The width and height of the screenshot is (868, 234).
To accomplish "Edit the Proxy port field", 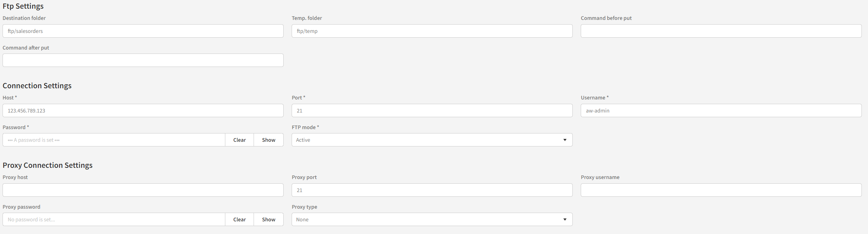I will [x=432, y=190].
